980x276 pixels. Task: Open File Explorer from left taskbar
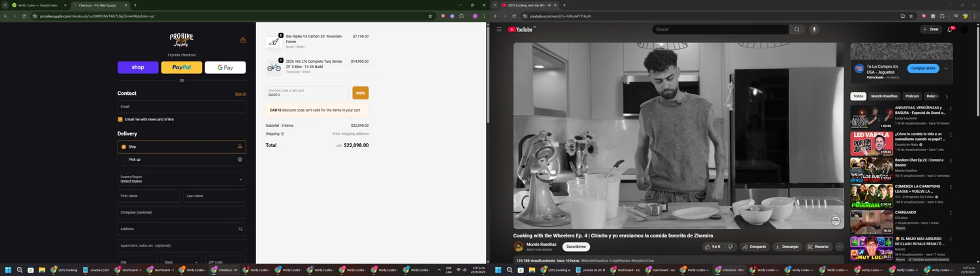[42, 269]
